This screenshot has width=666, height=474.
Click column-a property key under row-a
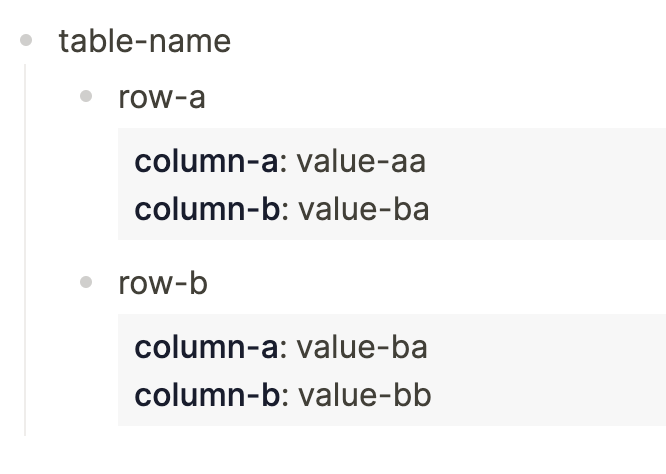pyautogui.click(x=206, y=162)
